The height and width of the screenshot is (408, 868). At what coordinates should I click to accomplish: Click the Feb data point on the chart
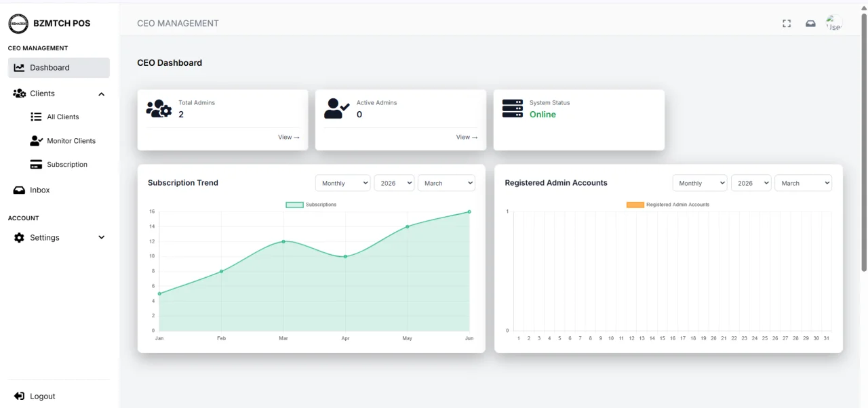[x=221, y=271]
